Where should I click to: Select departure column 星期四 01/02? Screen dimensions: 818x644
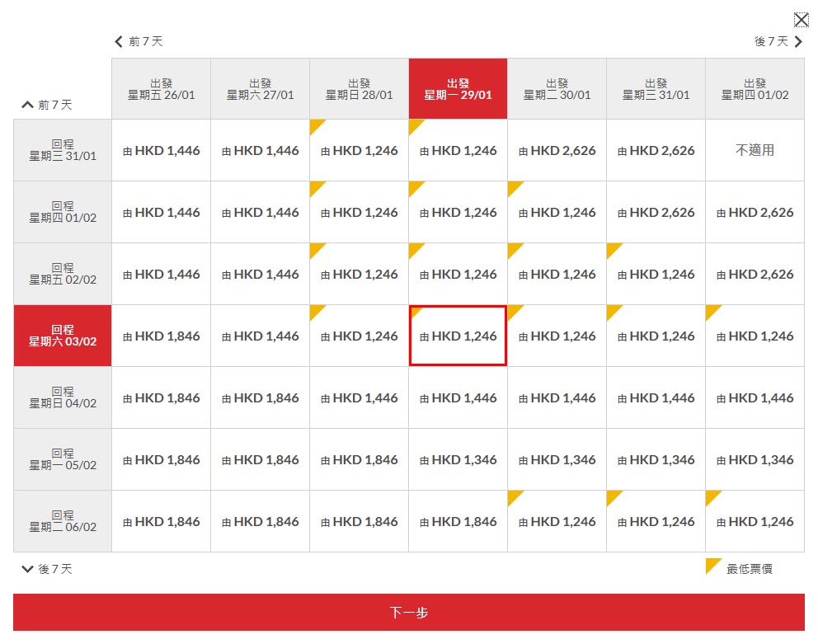point(755,89)
